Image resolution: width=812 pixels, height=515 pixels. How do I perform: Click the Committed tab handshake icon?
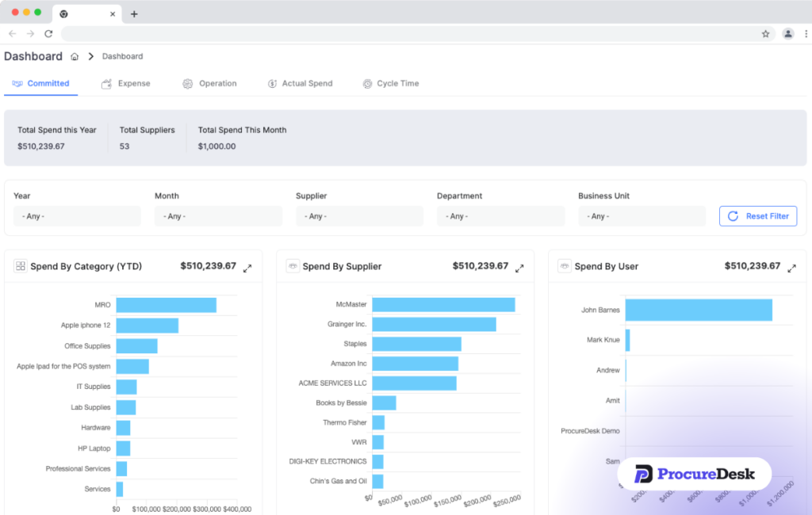[x=17, y=83]
